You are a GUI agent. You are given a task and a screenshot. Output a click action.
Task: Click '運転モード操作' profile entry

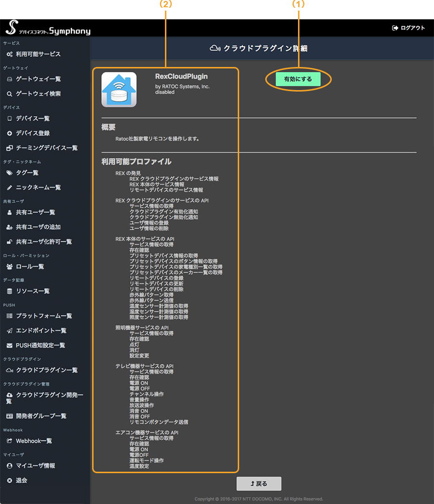(147, 461)
